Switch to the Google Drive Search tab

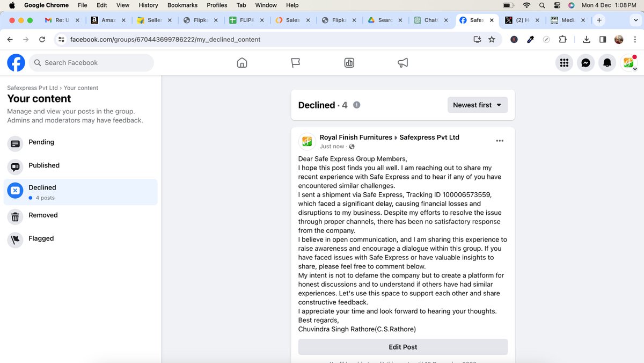pyautogui.click(x=385, y=20)
